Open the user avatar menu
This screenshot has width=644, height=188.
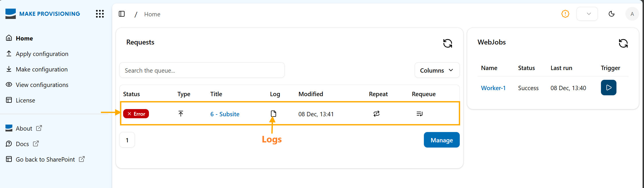pyautogui.click(x=632, y=14)
